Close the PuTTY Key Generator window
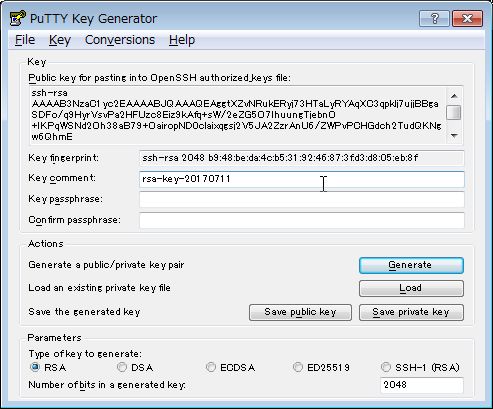 click(467, 18)
